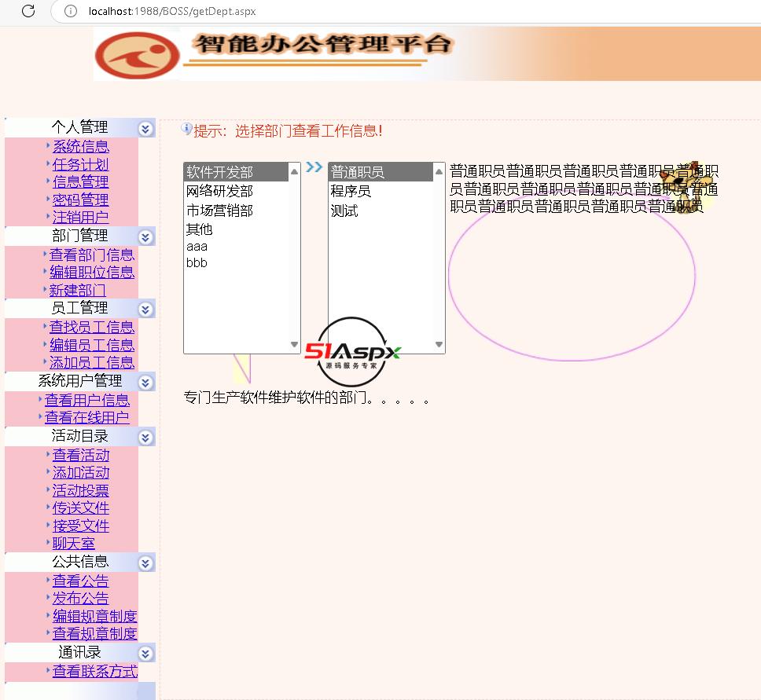View online users via 查看在线用户
The width and height of the screenshot is (761, 700).
pyautogui.click(x=87, y=417)
